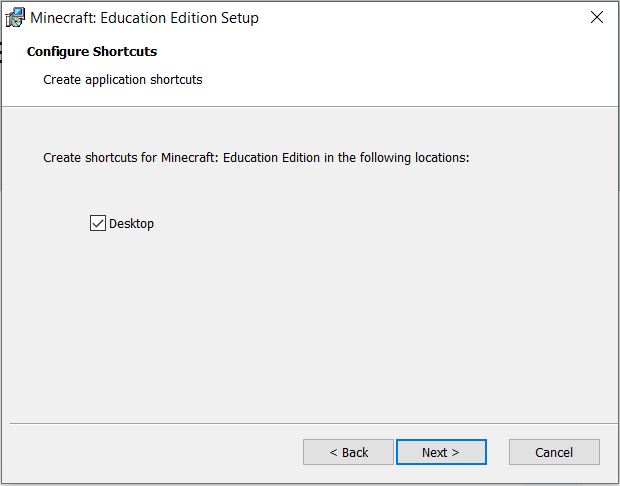The width and height of the screenshot is (620, 486).
Task: Click the "Create application shortcuts" subtitle
Action: [x=123, y=79]
